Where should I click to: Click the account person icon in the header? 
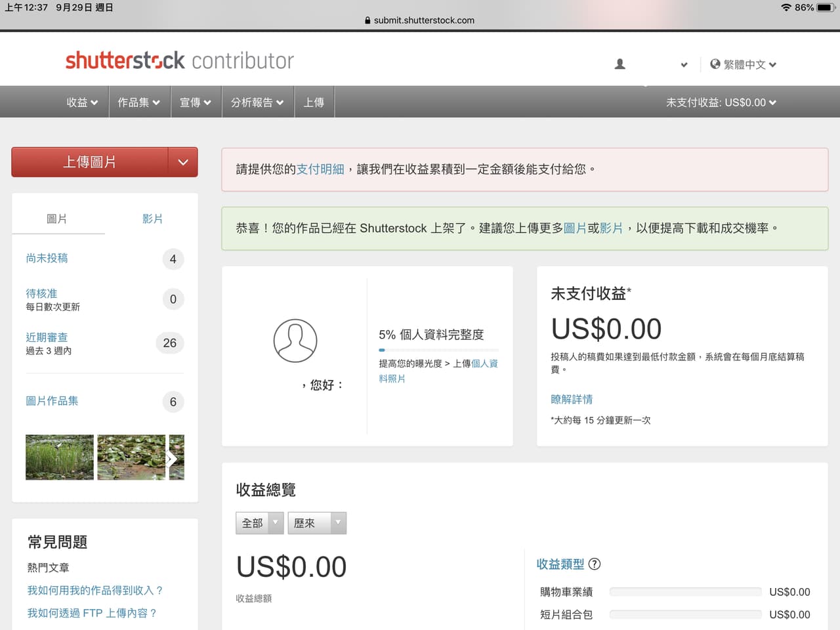coord(619,64)
